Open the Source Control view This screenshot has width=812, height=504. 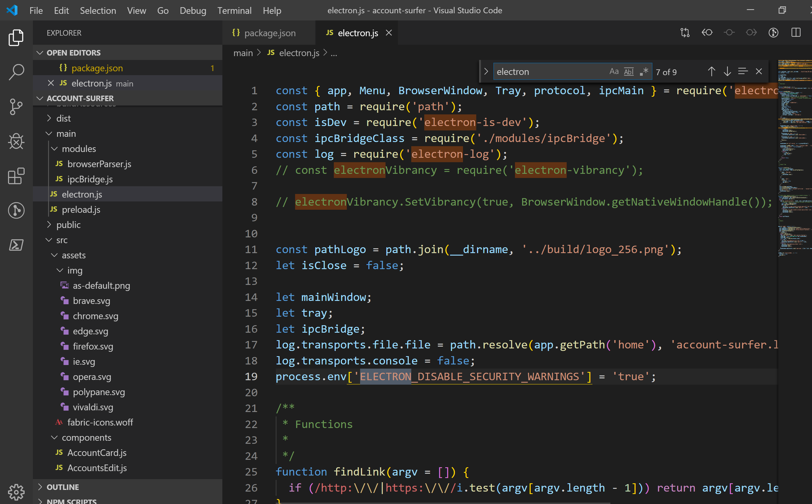pyautogui.click(x=16, y=107)
